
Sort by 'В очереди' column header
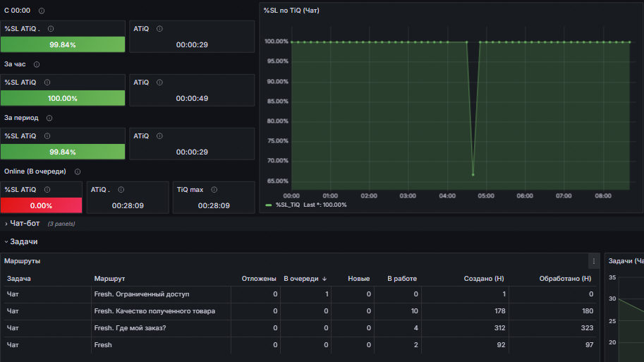click(x=305, y=279)
